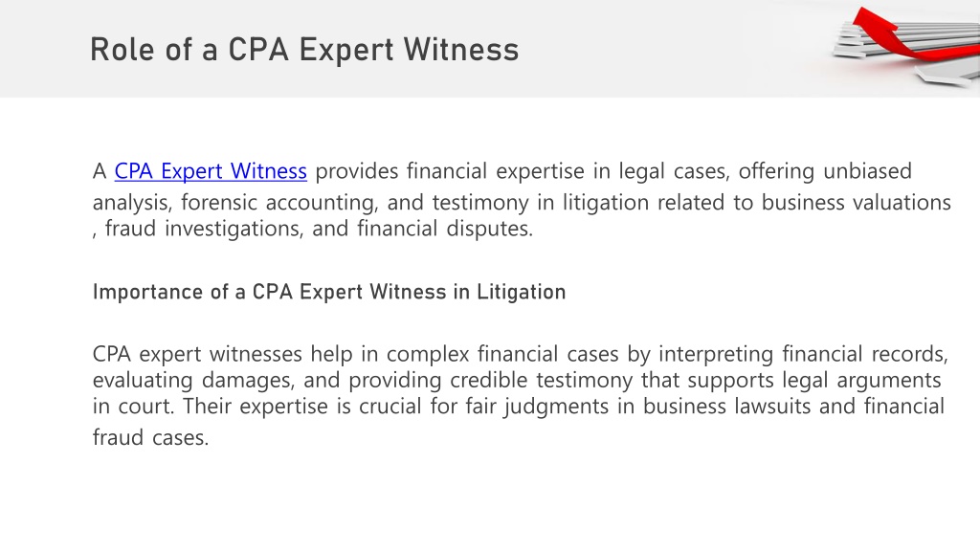This screenshot has width=980, height=551.
Task: Click the word 'interpreting' in second paragraph
Action: point(716,354)
